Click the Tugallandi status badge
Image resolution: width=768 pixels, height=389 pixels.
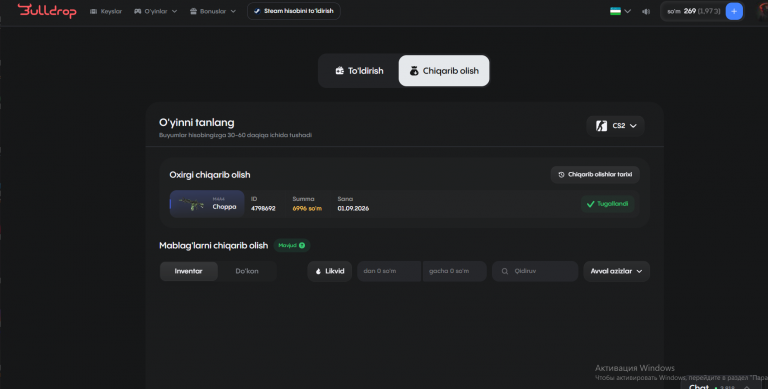(607, 204)
